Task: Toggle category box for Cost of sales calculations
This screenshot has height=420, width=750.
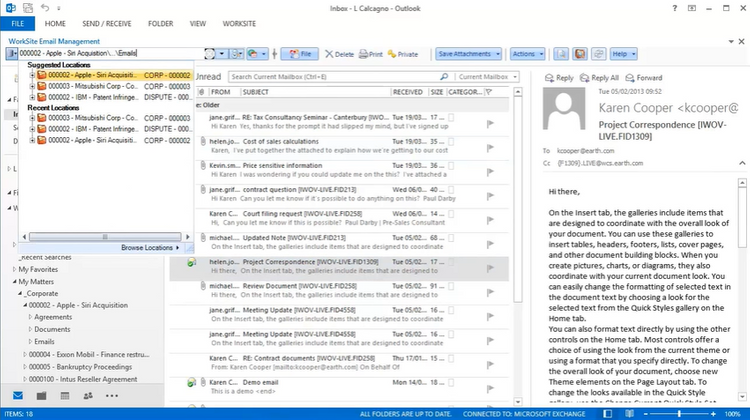Action: point(451,142)
